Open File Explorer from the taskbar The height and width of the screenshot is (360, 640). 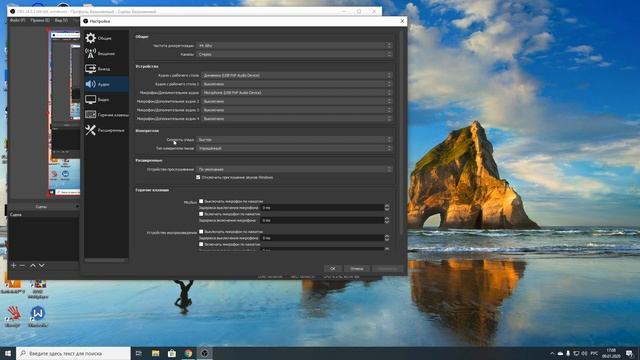[156, 353]
